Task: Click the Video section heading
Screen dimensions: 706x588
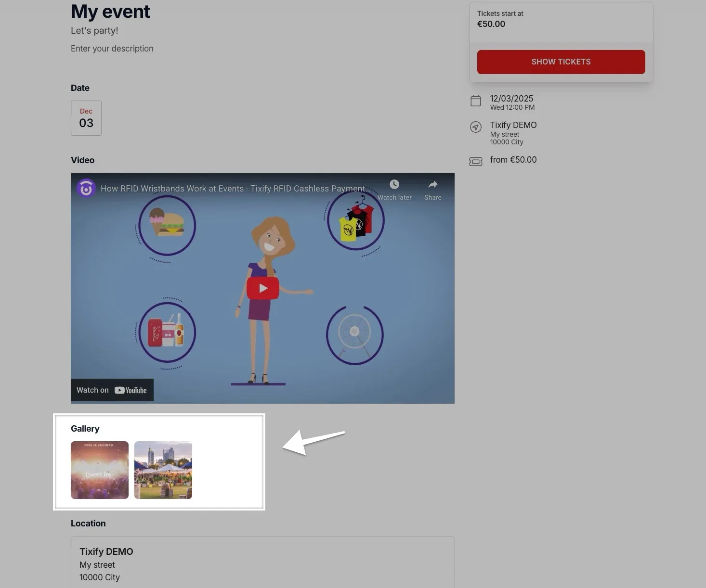Action: 82,160
